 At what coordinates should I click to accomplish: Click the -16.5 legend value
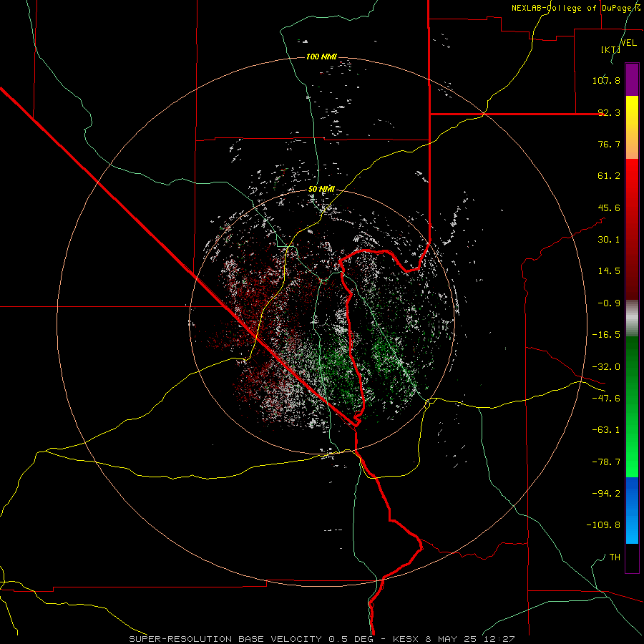pos(606,335)
